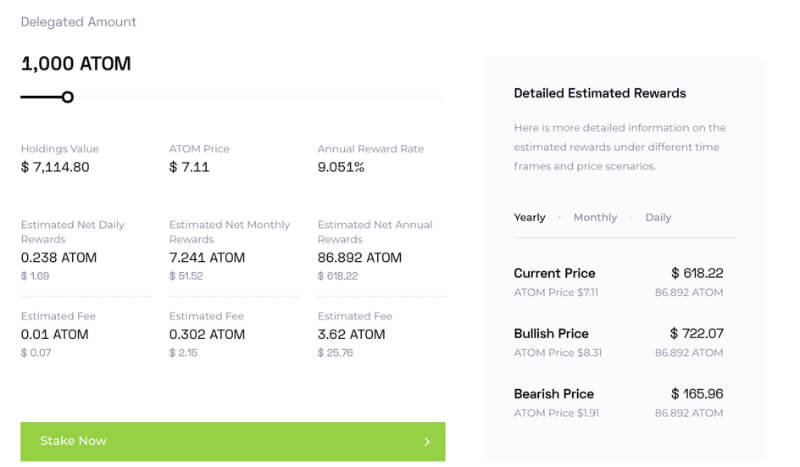800x467 pixels.
Task: Click the 7.241 ATOM monthly rewards value
Action: click(206, 258)
